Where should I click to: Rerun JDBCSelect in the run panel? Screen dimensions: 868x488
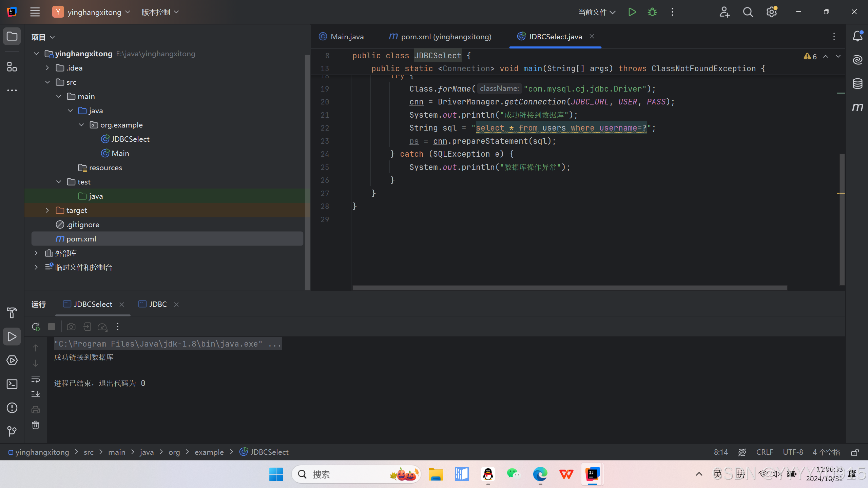pos(36,327)
